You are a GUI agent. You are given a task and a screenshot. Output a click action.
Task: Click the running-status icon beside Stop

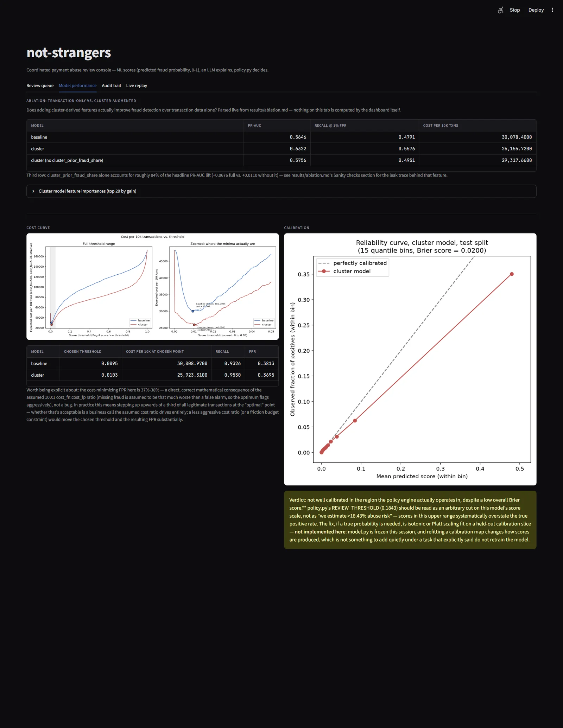pos(500,10)
